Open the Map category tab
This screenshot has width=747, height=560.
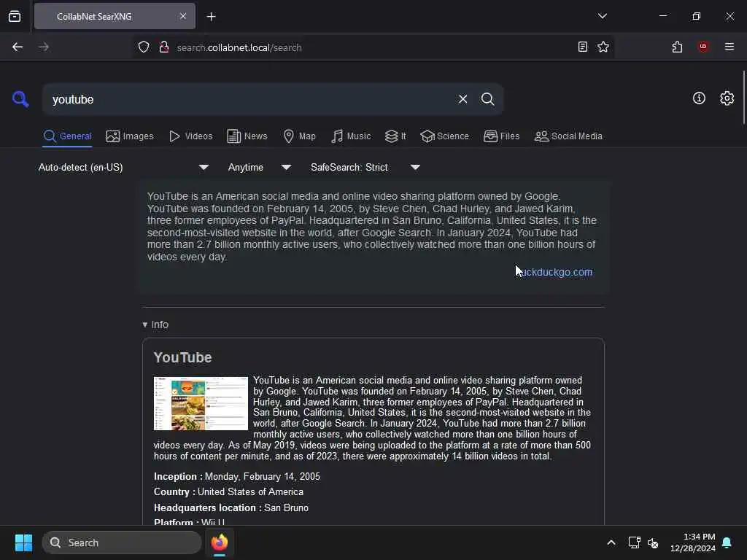[299, 136]
